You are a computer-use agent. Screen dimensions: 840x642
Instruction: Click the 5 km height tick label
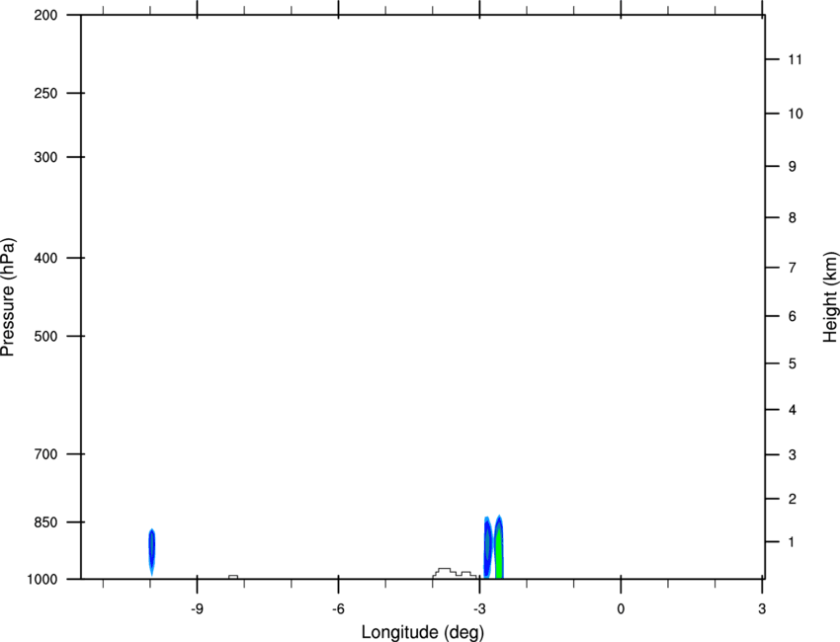coord(793,363)
